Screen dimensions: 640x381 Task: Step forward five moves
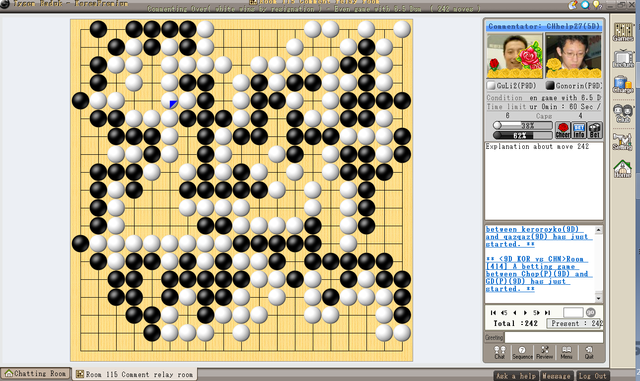(x=536, y=313)
